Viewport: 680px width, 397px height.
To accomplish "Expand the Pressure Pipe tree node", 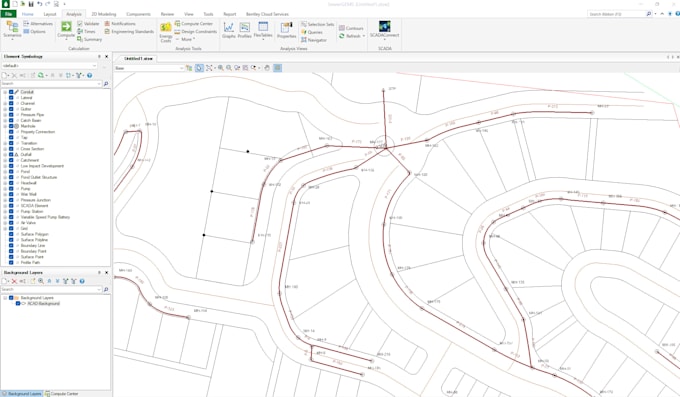I will 5,115.
